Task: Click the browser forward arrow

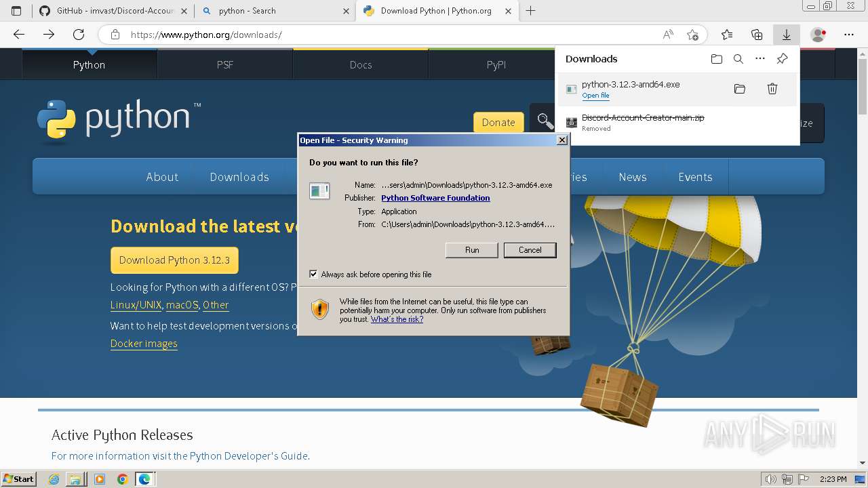Action: pyautogui.click(x=49, y=35)
